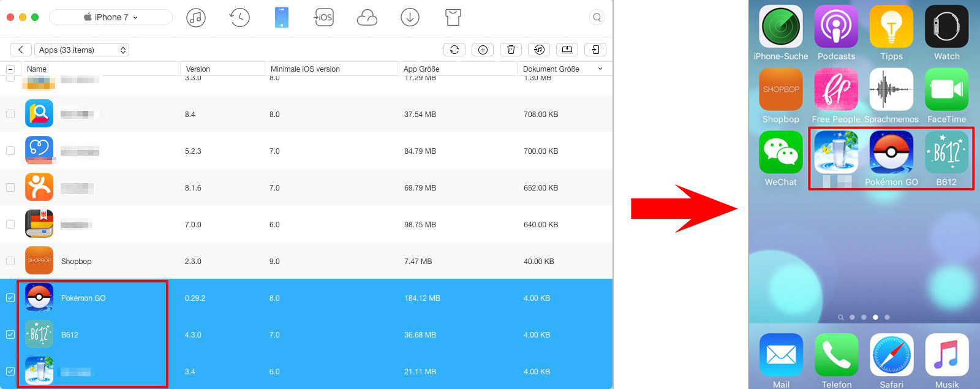Image resolution: width=980 pixels, height=389 pixels.
Task: Click the 184.12 MB size cell
Action: 422,298
